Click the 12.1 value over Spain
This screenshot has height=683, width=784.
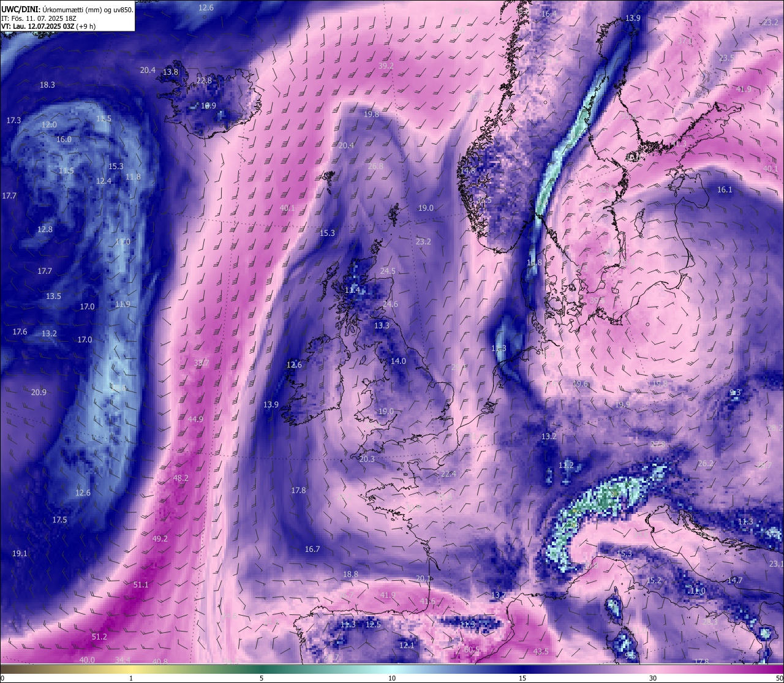point(407,645)
